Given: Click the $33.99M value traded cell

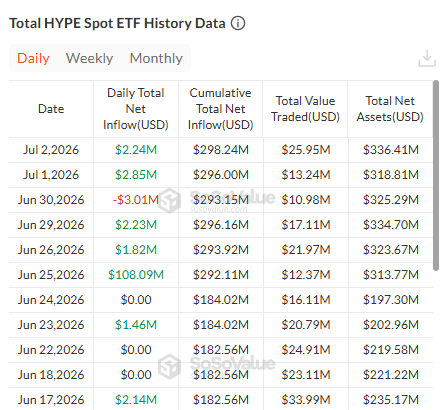Looking at the screenshot, I should [306, 400].
